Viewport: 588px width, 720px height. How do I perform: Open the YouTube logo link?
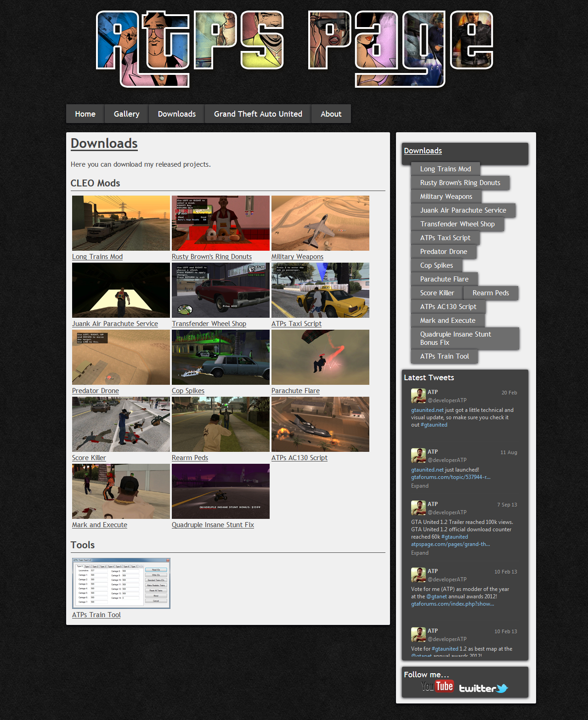click(x=437, y=686)
